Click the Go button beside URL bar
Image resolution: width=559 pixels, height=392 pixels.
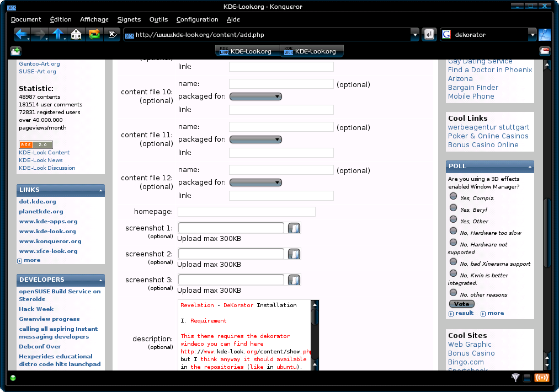[429, 35]
